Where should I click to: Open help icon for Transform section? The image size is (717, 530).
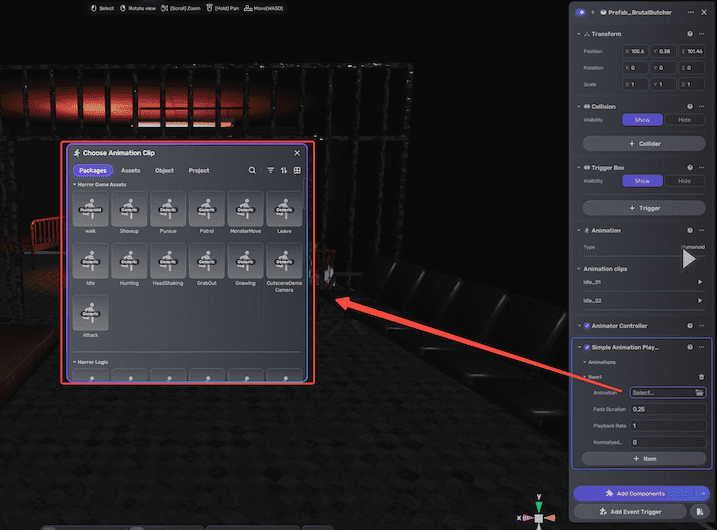pyautogui.click(x=690, y=34)
